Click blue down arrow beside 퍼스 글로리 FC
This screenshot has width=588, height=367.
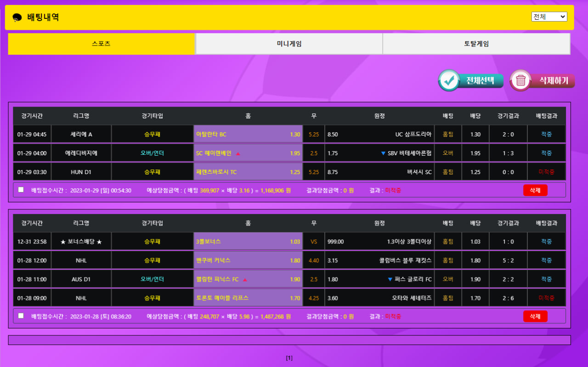click(390, 279)
